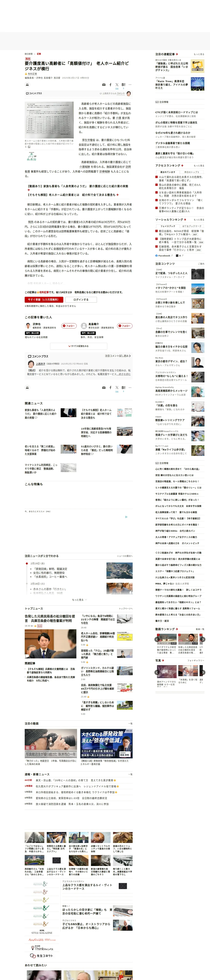Click the 写真 carousel left arrow
210x980 pixels.
click(x=157, y=672)
